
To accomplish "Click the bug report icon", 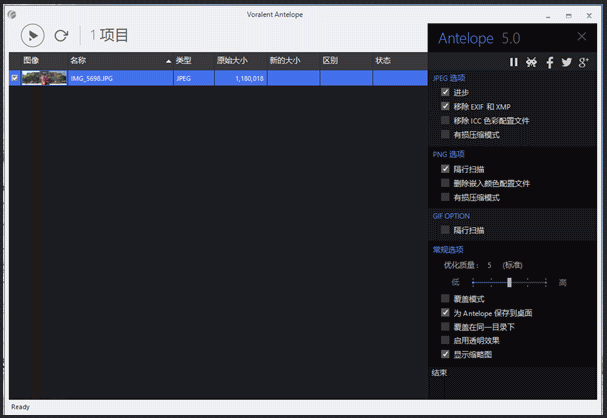I will pyautogui.click(x=532, y=62).
